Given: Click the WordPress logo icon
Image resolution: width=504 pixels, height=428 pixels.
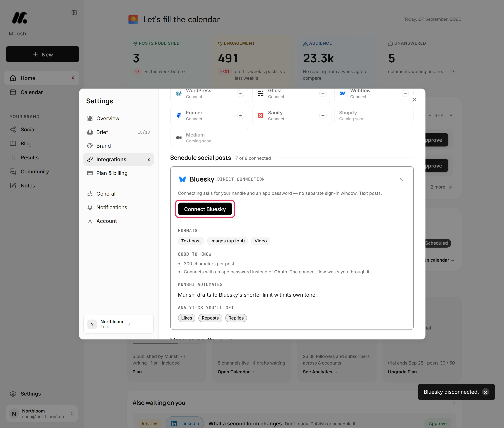Looking at the screenshot, I should [x=179, y=93].
